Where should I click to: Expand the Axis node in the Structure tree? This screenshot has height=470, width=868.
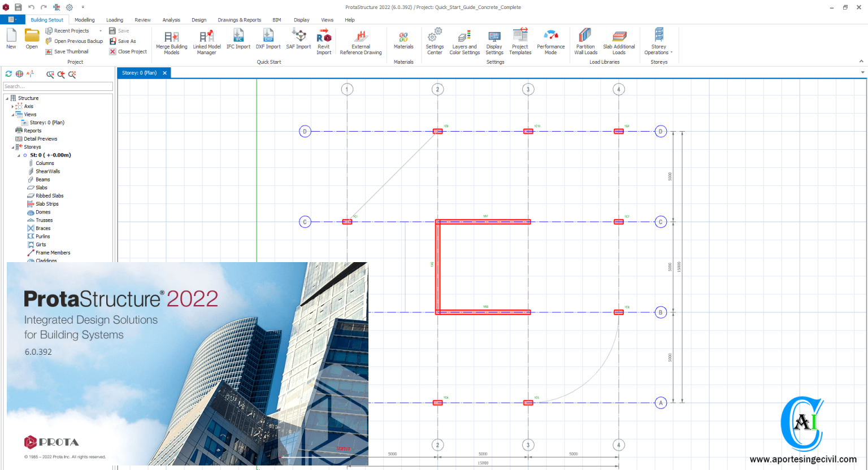[12, 106]
